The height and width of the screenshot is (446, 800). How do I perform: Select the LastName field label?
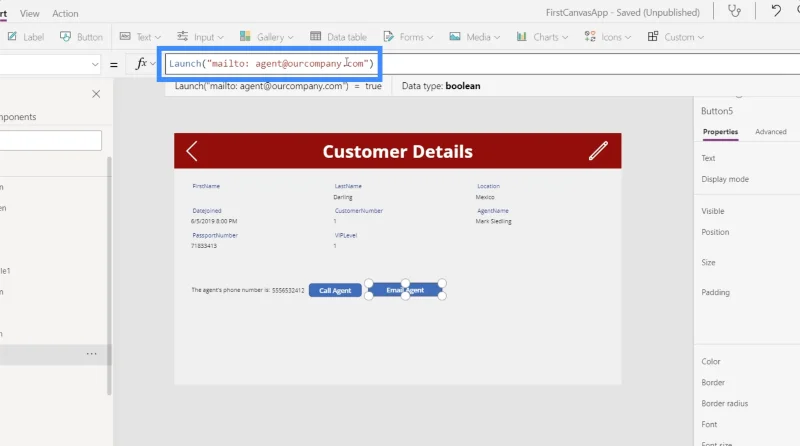point(348,186)
